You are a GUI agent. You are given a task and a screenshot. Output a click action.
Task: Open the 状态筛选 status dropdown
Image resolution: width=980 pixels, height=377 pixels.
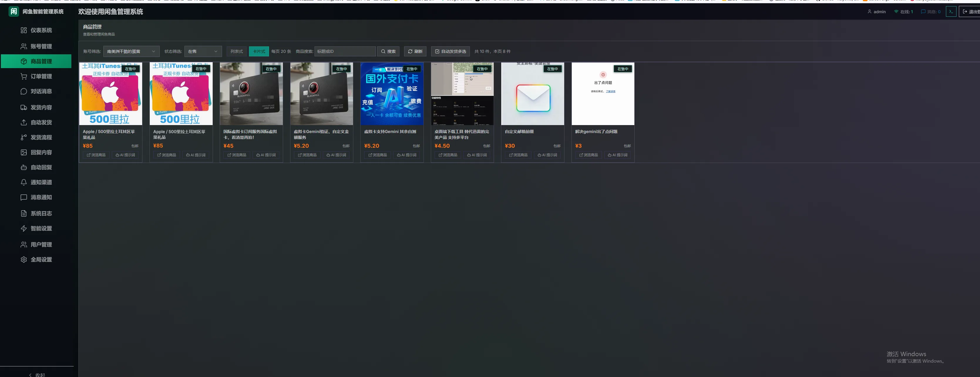tap(203, 51)
